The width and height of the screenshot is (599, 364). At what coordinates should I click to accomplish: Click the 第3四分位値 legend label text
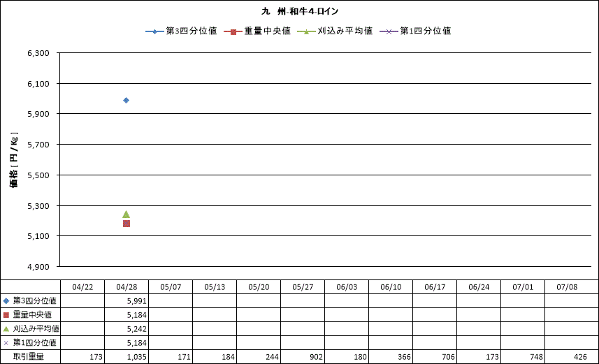192,31
